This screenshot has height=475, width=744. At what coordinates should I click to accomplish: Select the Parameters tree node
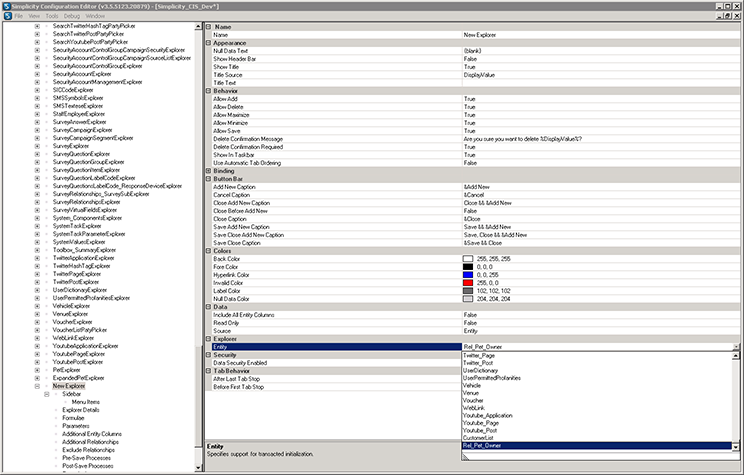75,426
